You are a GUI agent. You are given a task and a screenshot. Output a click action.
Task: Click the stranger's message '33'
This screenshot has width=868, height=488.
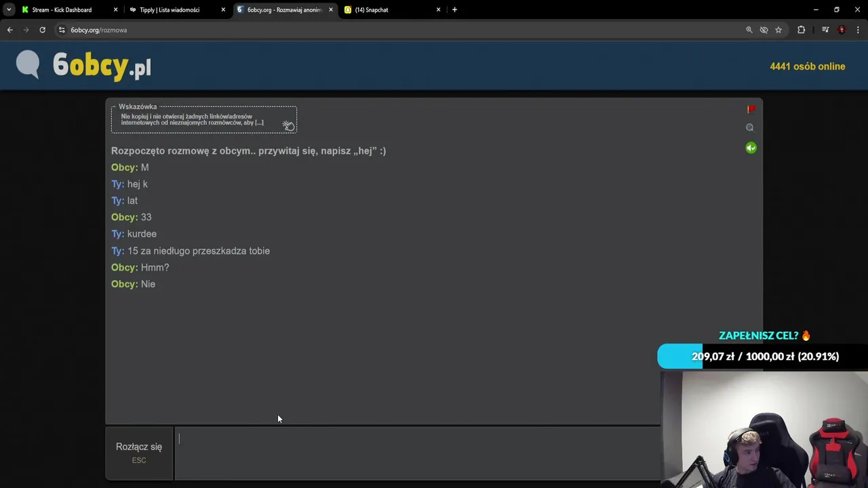pos(146,217)
